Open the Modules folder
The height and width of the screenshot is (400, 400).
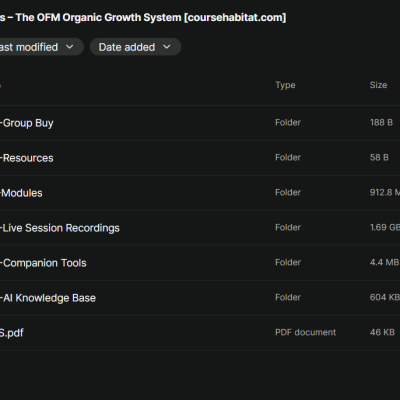(x=21, y=193)
